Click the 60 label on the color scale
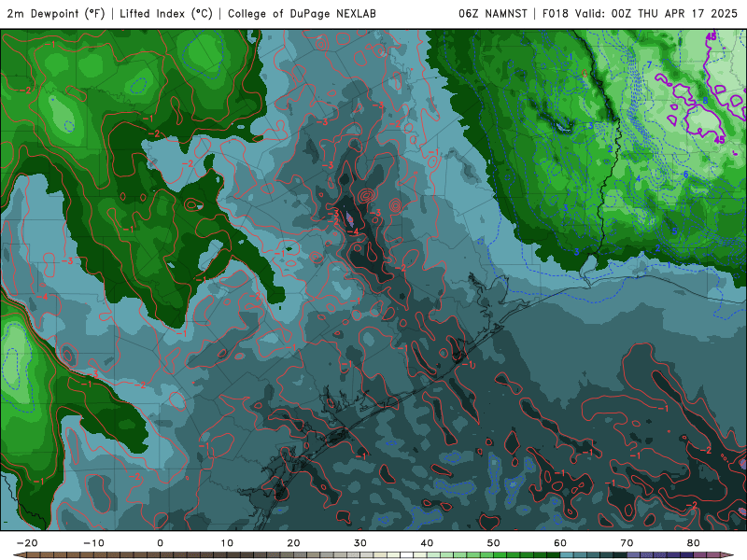Image resolution: width=747 pixels, height=560 pixels. tap(560, 543)
